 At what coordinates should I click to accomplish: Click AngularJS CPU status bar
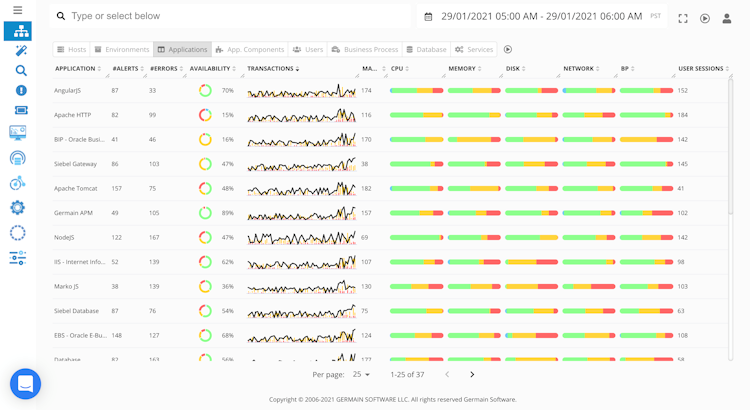[x=417, y=90]
